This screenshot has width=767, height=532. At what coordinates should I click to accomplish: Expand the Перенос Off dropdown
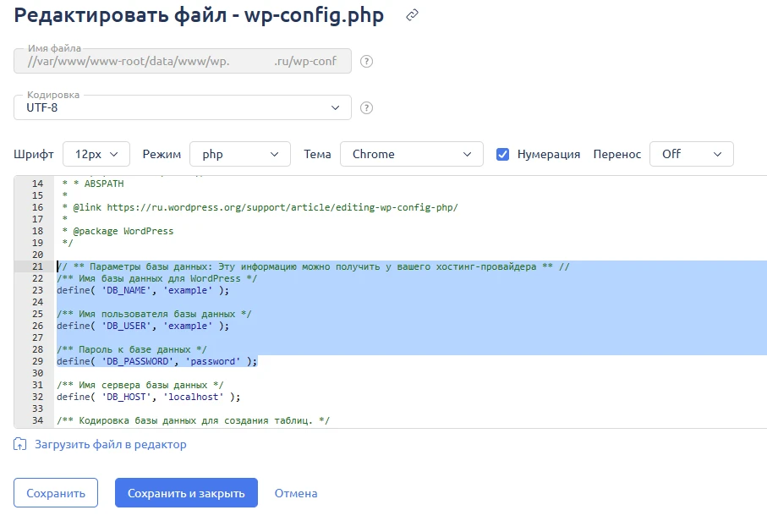pyautogui.click(x=691, y=154)
